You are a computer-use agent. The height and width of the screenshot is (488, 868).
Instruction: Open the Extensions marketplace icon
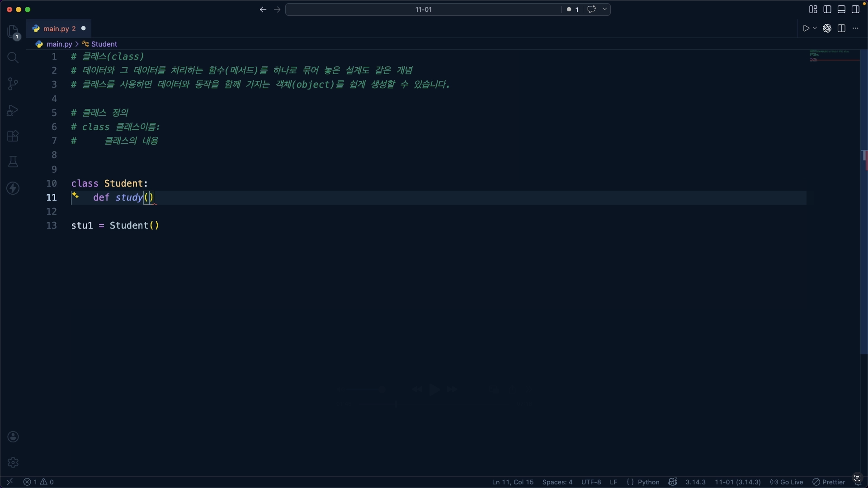click(13, 136)
